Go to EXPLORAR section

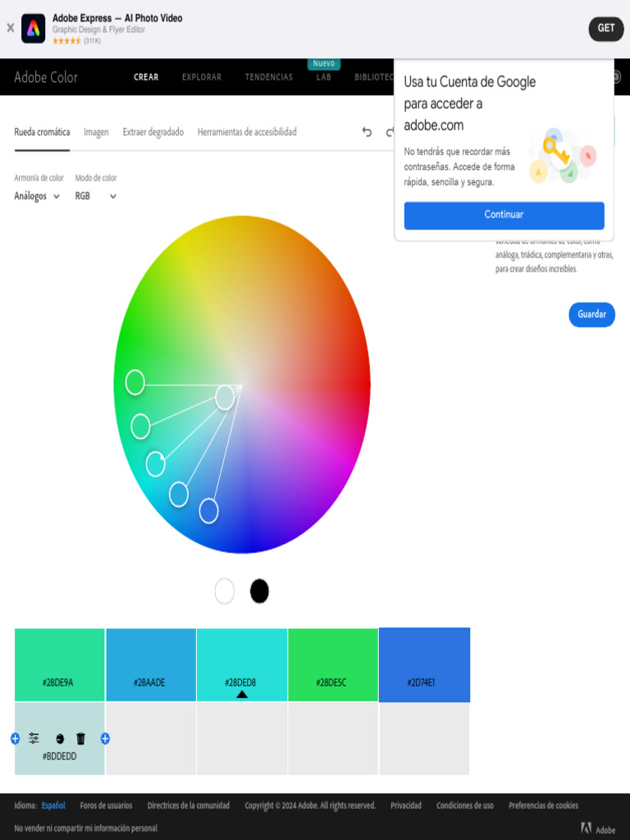pyautogui.click(x=202, y=77)
